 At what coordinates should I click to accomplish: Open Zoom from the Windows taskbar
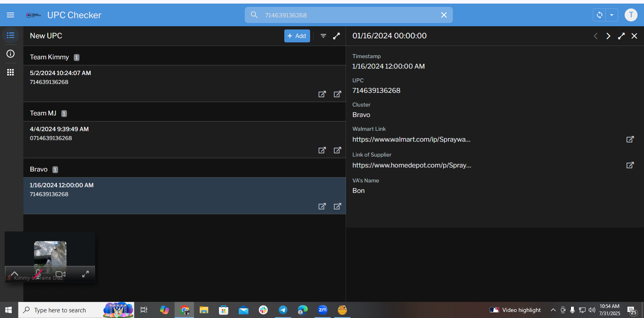[x=322, y=310]
